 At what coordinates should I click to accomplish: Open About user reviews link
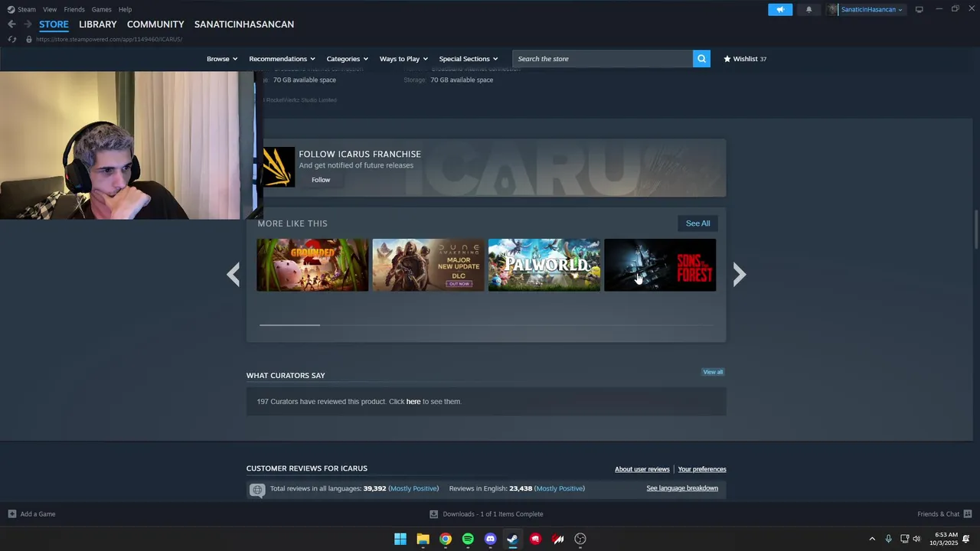[x=642, y=469]
